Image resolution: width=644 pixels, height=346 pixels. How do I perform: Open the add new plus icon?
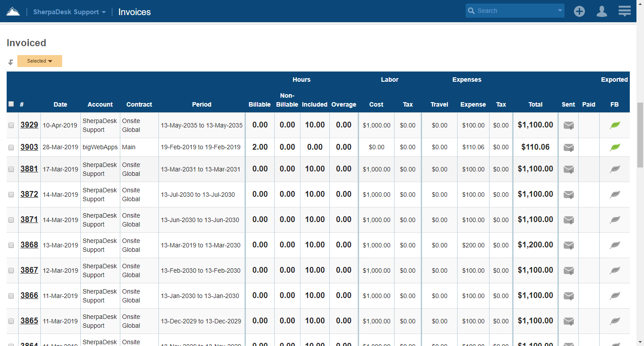[x=579, y=12]
